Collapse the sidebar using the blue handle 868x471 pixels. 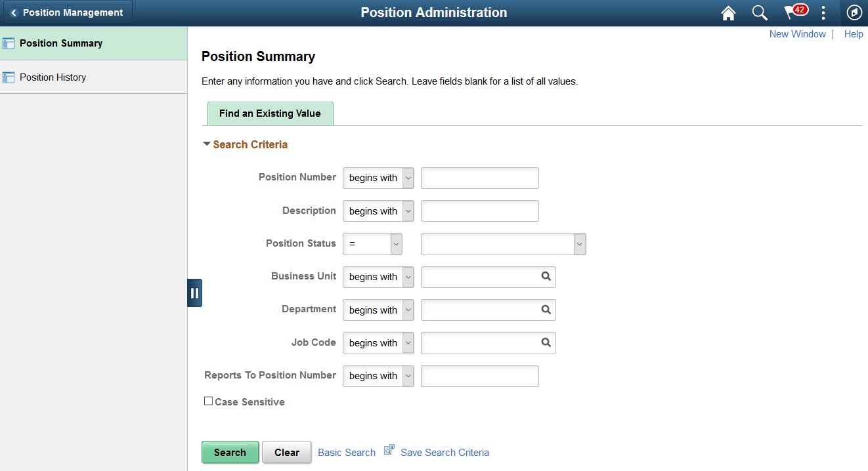[194, 293]
